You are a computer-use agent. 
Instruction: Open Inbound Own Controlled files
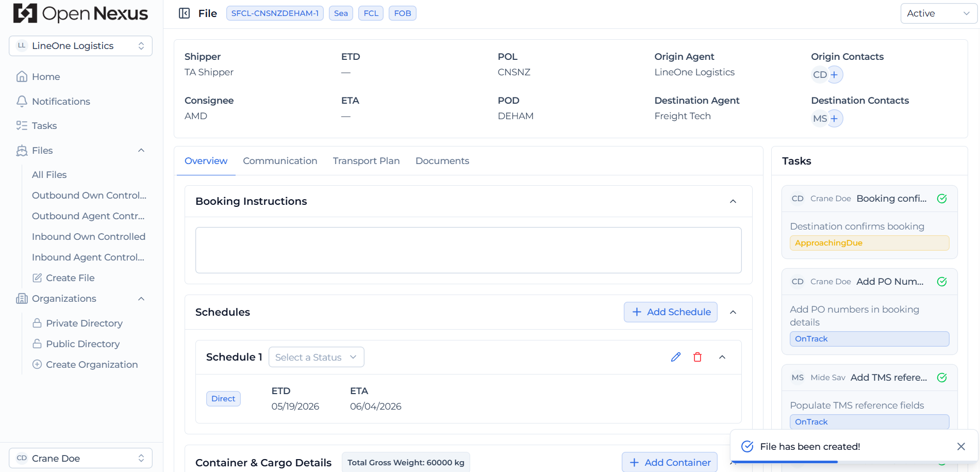click(x=89, y=237)
